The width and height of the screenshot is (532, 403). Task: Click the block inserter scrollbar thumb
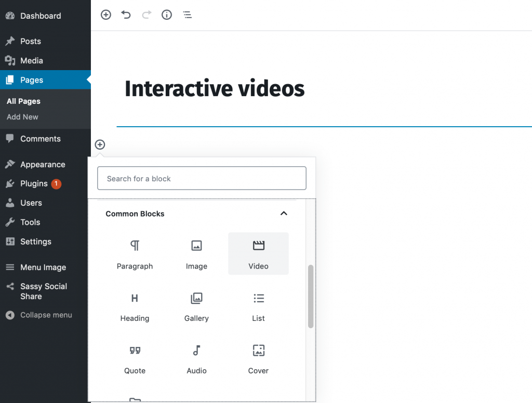311,297
